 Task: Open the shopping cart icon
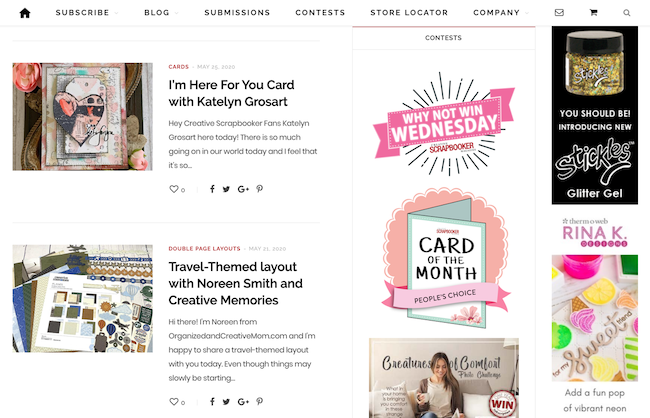pyautogui.click(x=594, y=13)
